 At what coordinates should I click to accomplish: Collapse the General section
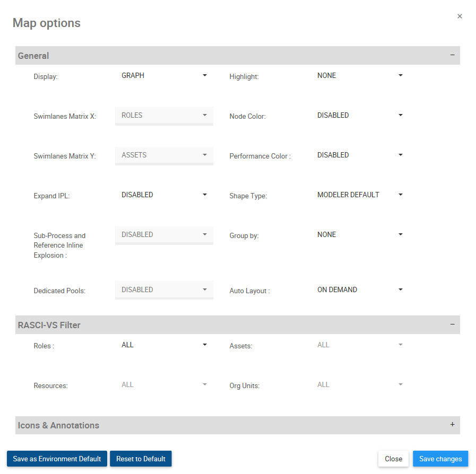452,55
